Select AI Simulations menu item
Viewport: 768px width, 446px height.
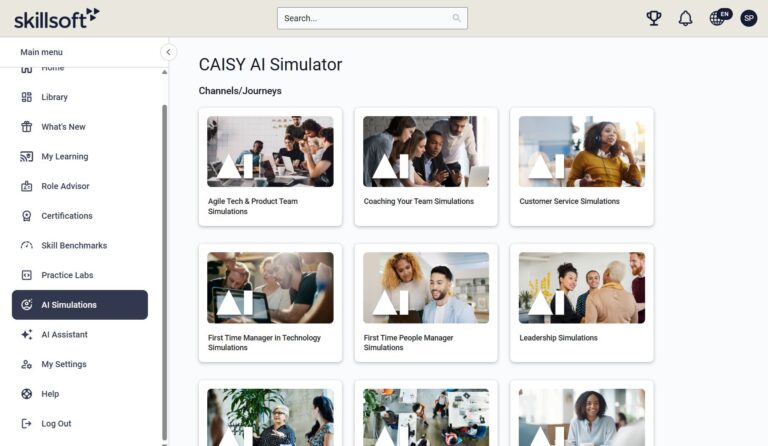[80, 305]
